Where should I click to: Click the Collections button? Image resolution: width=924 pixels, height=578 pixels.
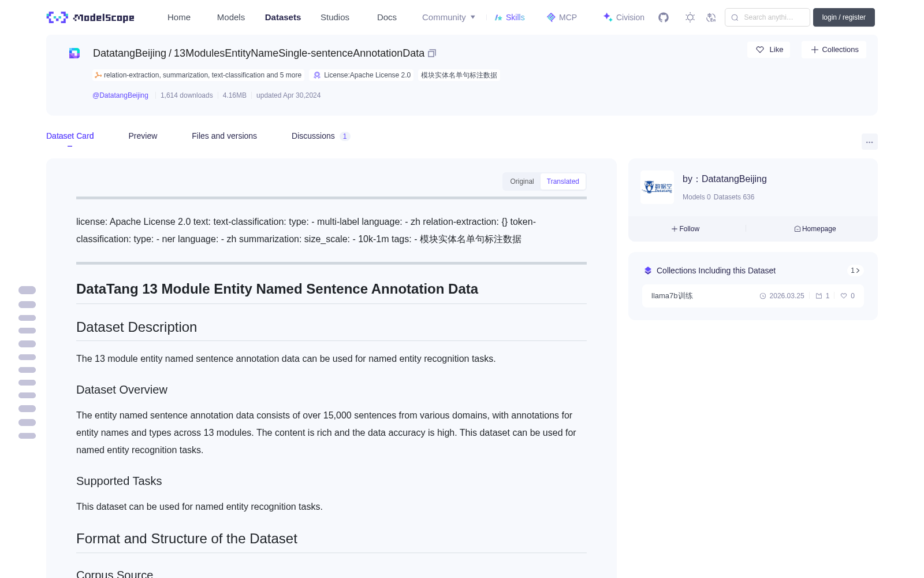click(834, 50)
